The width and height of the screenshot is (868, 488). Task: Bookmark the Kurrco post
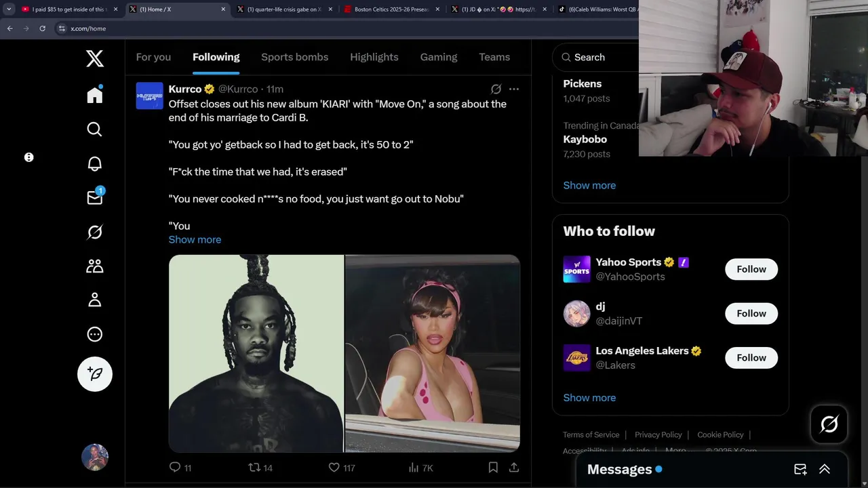pos(493,468)
